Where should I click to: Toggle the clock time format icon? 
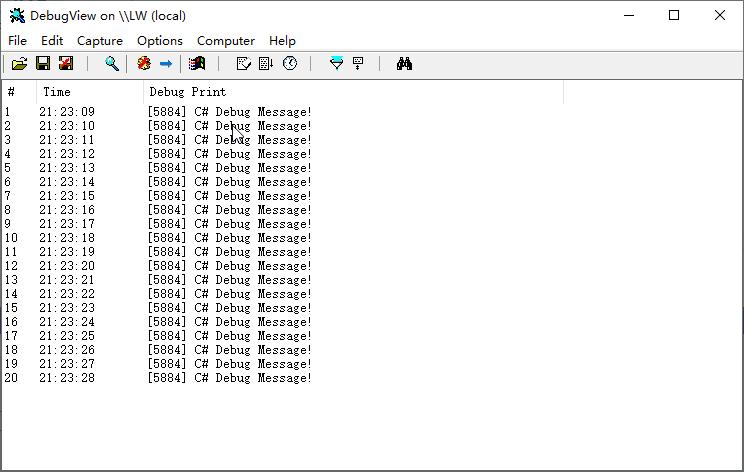[x=290, y=64]
